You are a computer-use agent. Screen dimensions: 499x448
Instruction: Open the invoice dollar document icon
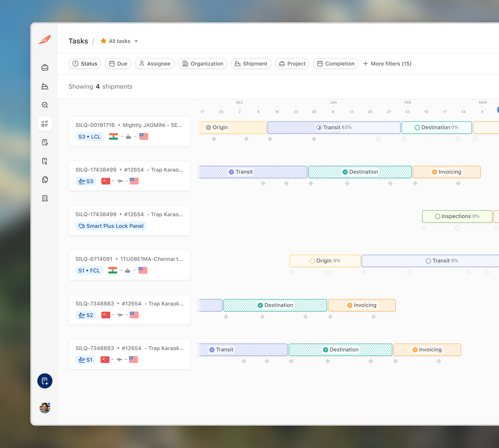tap(45, 161)
